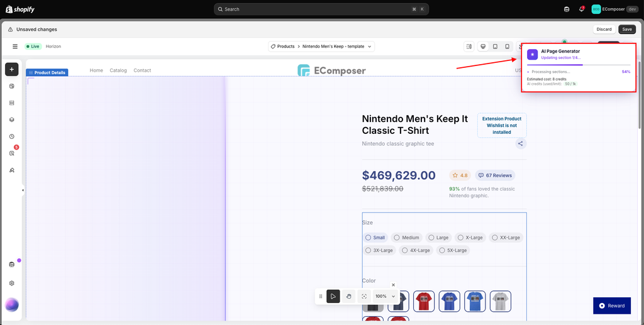Screen dimensions: 644x325
Task: Open the paint styles icon in the sidebar
Action: tap(11, 170)
